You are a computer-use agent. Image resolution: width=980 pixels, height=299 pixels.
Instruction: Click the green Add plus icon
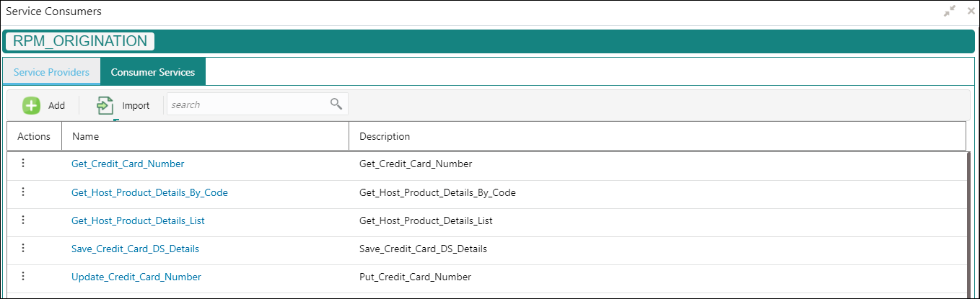(31, 105)
